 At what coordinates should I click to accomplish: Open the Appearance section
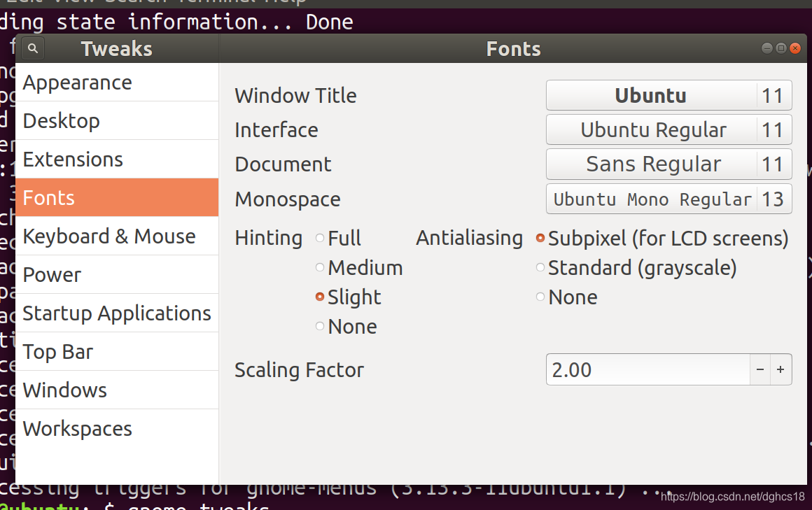pyautogui.click(x=117, y=83)
